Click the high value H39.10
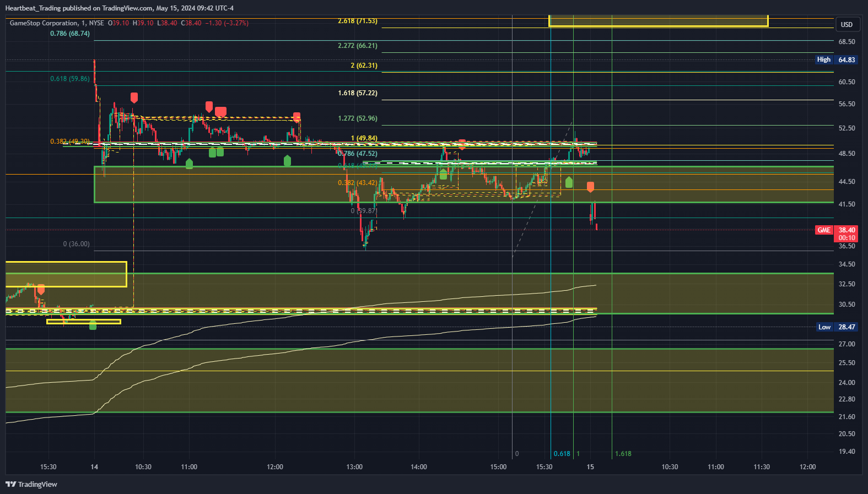This screenshot has width=868, height=494. pos(143,23)
